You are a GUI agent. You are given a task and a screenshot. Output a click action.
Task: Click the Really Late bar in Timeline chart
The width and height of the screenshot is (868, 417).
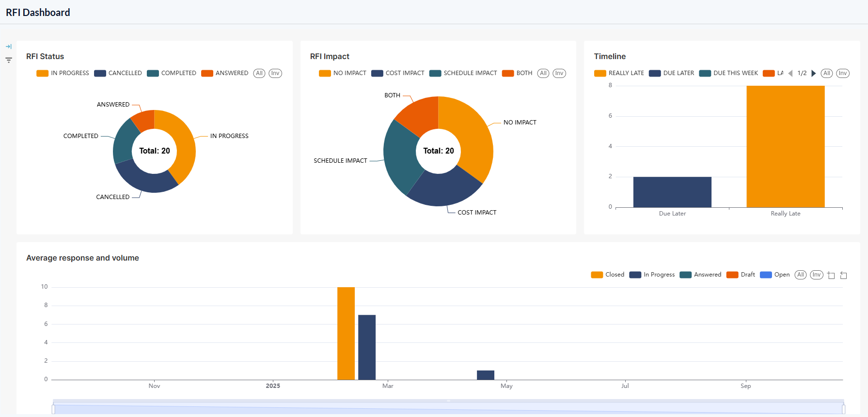(x=786, y=147)
